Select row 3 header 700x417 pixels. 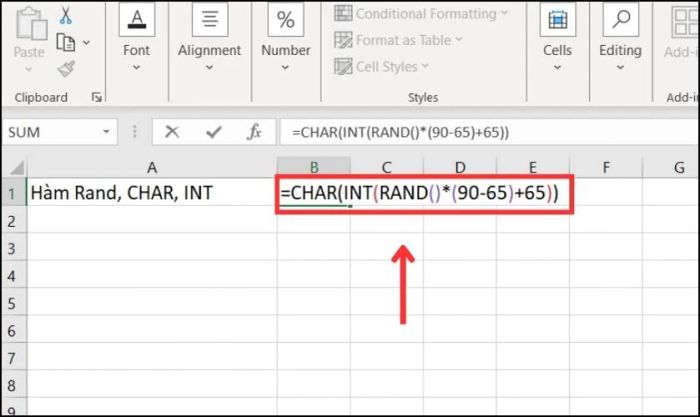[12, 248]
